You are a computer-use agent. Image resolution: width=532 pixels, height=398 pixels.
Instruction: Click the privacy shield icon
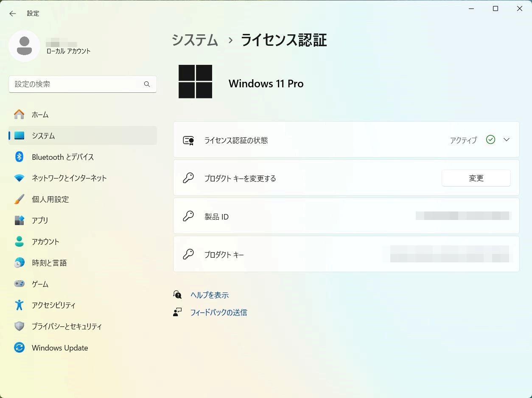click(x=19, y=326)
